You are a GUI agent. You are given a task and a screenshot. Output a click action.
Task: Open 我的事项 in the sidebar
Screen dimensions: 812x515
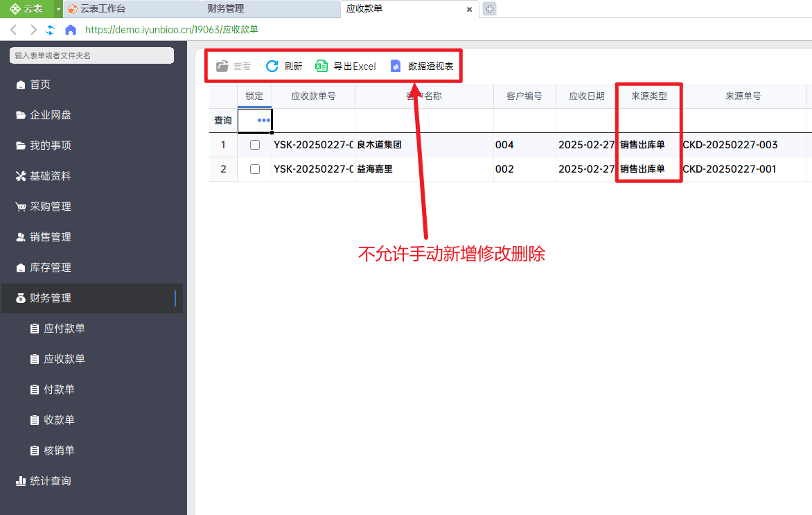[x=92, y=146]
